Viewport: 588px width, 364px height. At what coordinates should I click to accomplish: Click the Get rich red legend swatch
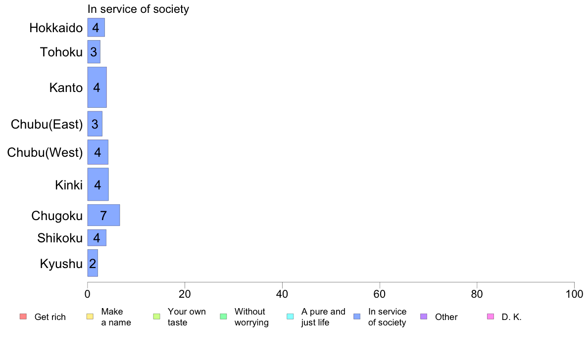(23, 317)
